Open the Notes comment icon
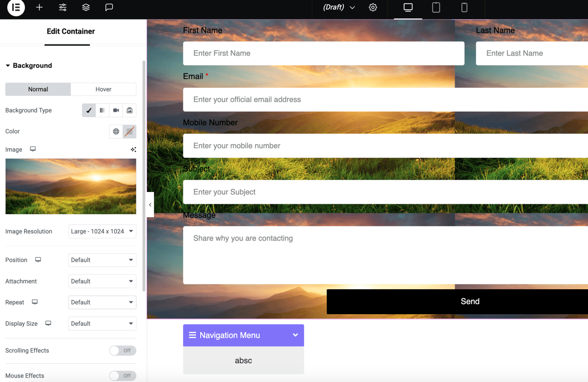Image resolution: width=588 pixels, height=382 pixels. [x=109, y=8]
